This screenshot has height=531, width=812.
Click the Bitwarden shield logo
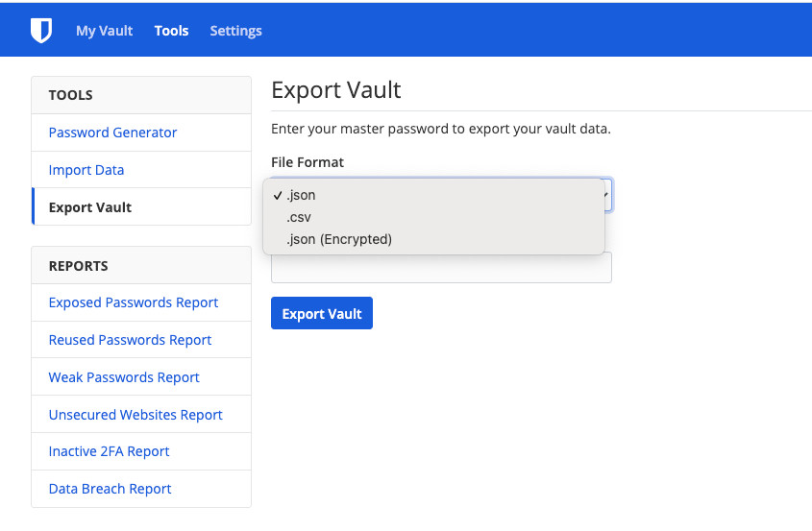point(40,31)
